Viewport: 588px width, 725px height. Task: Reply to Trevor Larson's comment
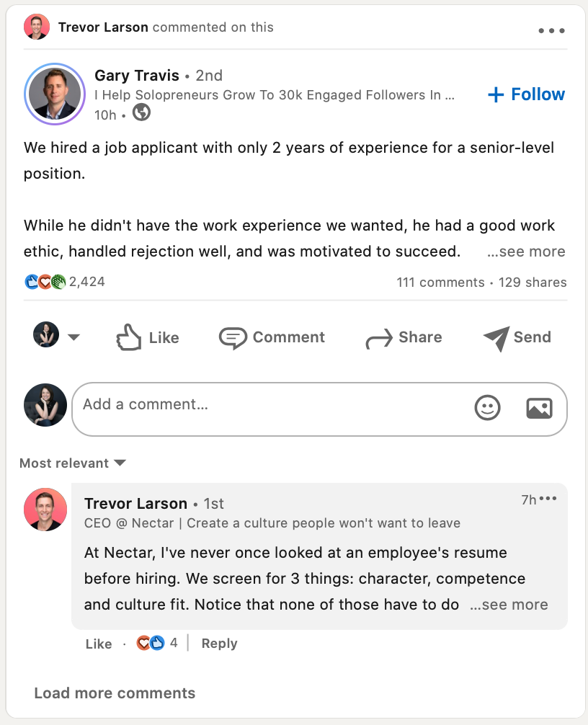[219, 644]
